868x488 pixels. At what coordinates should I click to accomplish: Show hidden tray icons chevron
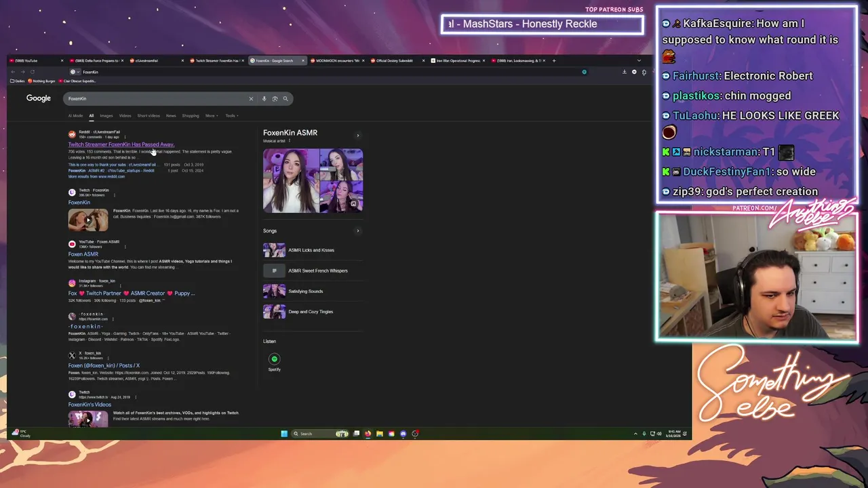point(635,434)
